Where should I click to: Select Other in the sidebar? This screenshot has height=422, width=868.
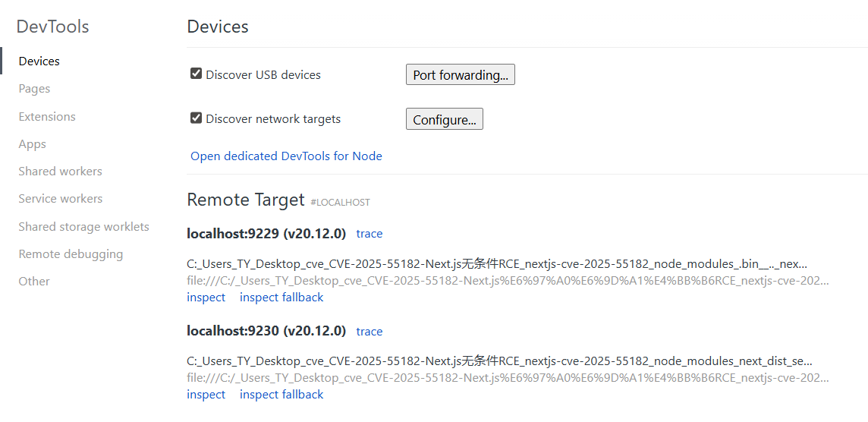point(34,282)
